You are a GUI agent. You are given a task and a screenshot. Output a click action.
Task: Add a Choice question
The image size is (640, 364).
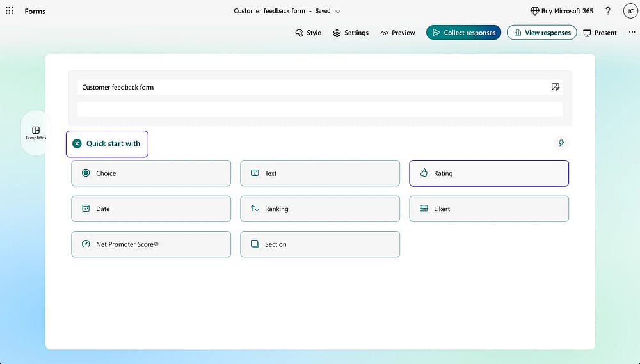(x=151, y=173)
